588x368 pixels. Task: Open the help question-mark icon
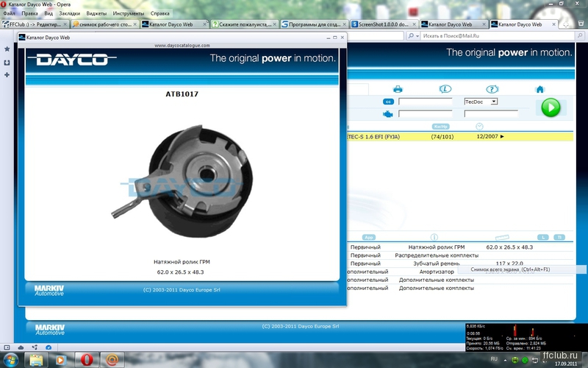pos(492,89)
